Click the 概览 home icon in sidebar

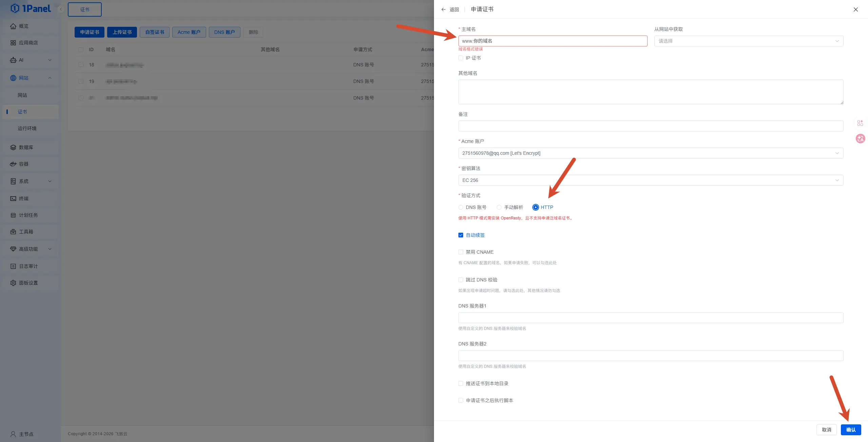click(13, 26)
